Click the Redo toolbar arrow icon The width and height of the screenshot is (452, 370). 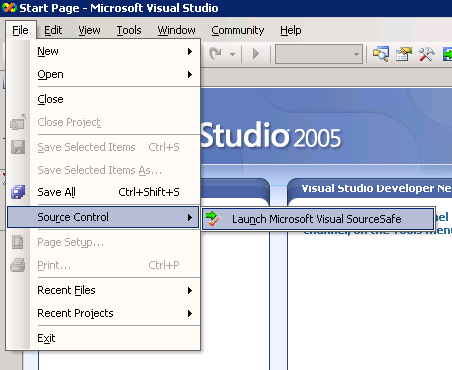(215, 53)
